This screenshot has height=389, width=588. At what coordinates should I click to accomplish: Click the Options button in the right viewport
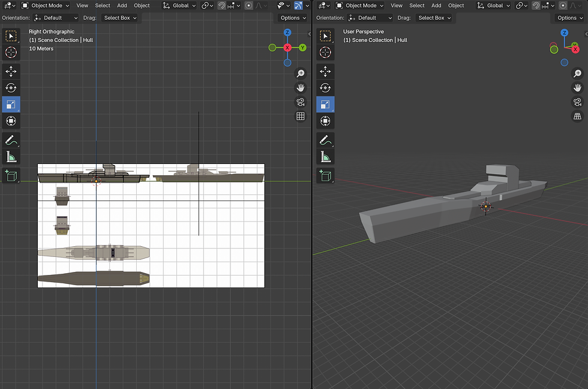(569, 18)
